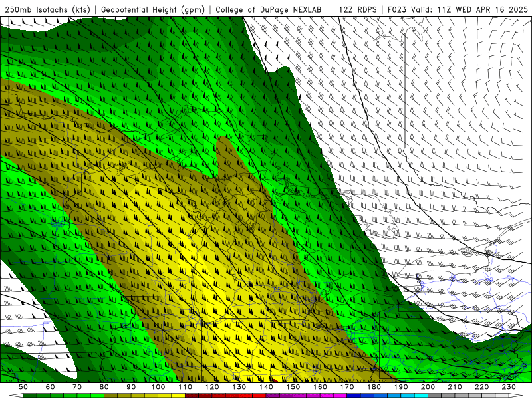Select the 160 value on the scale
Viewport: 532px width, 399px height.
coord(320,387)
